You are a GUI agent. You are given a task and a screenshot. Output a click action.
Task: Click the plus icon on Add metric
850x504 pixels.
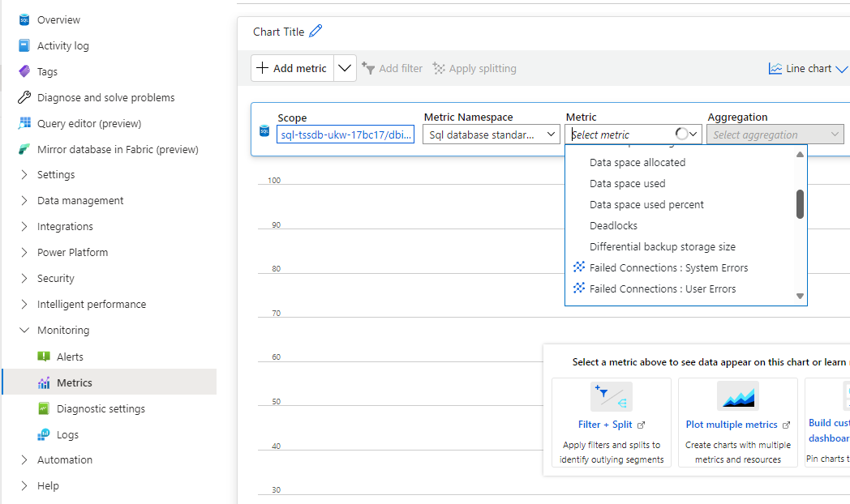pyautogui.click(x=262, y=68)
